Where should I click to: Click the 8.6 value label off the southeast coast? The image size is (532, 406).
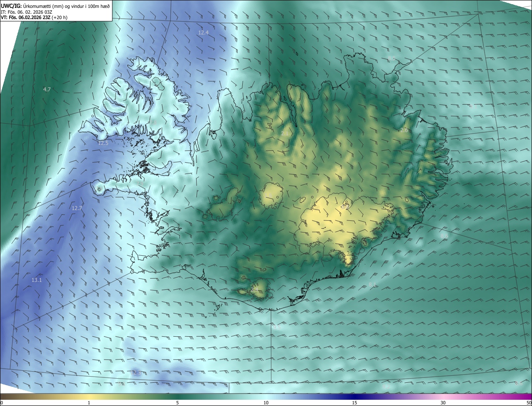coord(444,236)
